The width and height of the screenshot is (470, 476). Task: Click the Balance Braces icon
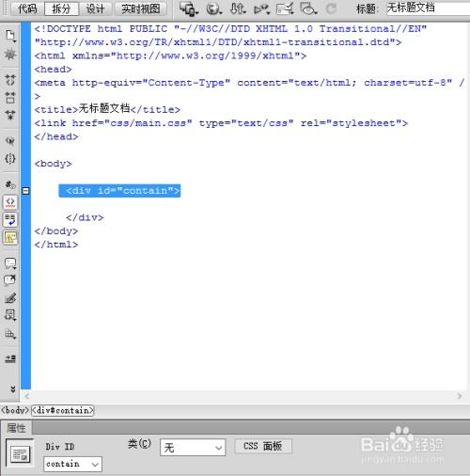pyautogui.click(x=10, y=158)
